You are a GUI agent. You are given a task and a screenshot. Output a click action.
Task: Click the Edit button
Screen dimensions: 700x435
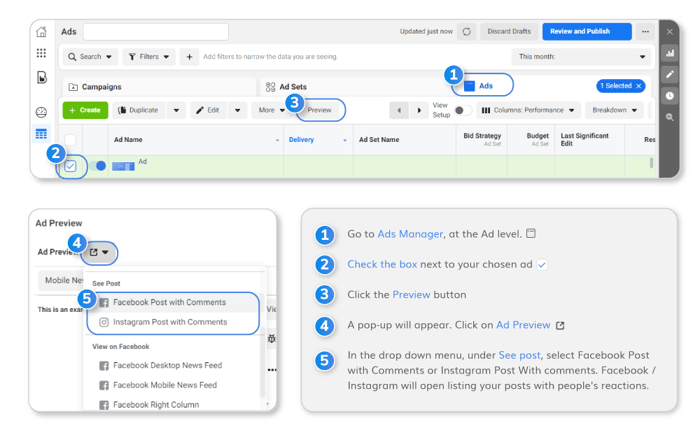208,110
